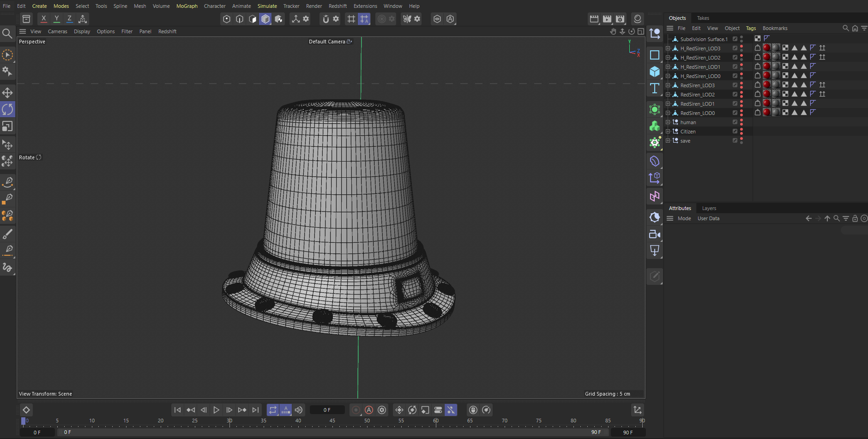Image resolution: width=868 pixels, height=439 pixels.
Task: Open the User Data menu in Attributes
Action: [x=708, y=218]
